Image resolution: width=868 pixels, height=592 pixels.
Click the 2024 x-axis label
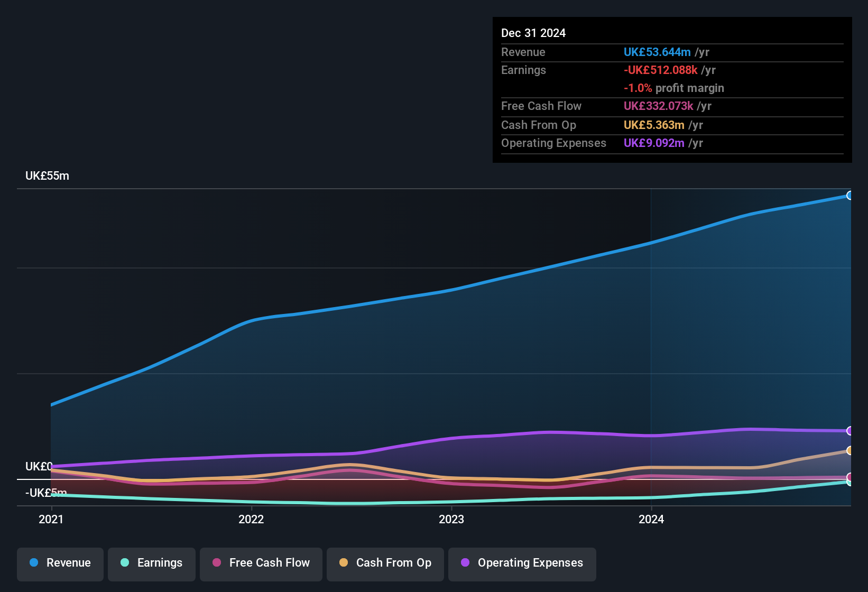tap(651, 519)
